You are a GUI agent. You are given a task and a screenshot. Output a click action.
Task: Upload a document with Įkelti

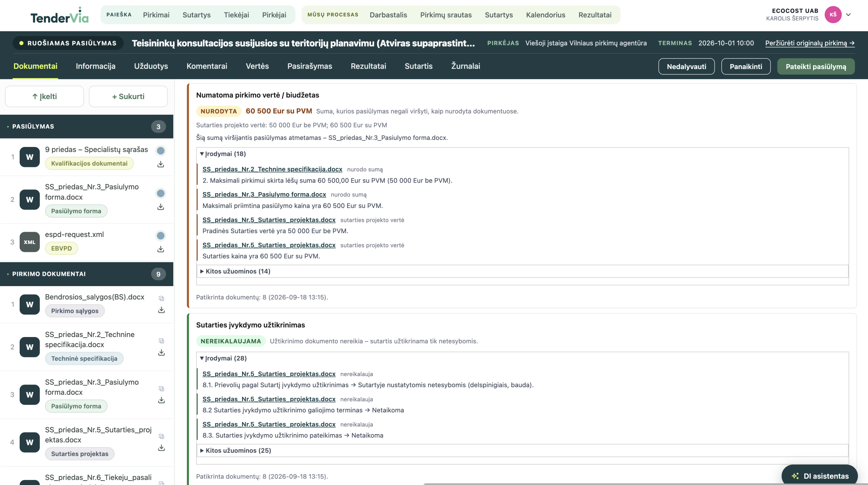click(x=44, y=96)
